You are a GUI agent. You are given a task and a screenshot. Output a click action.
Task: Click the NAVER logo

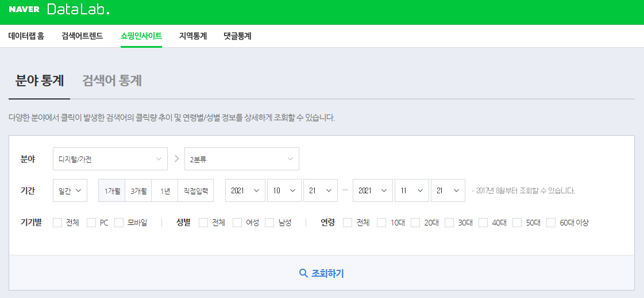pyautogui.click(x=24, y=9)
